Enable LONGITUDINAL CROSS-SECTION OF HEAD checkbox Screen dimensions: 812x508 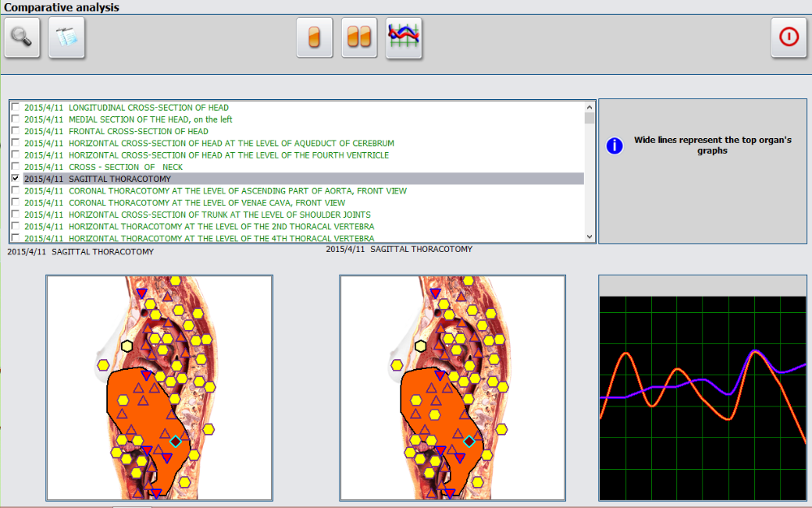(x=15, y=107)
